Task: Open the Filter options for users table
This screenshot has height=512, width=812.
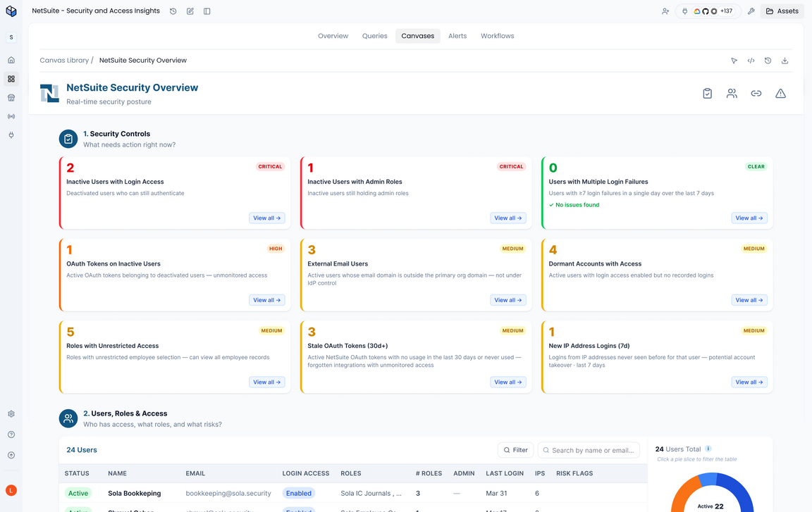Action: pos(515,450)
